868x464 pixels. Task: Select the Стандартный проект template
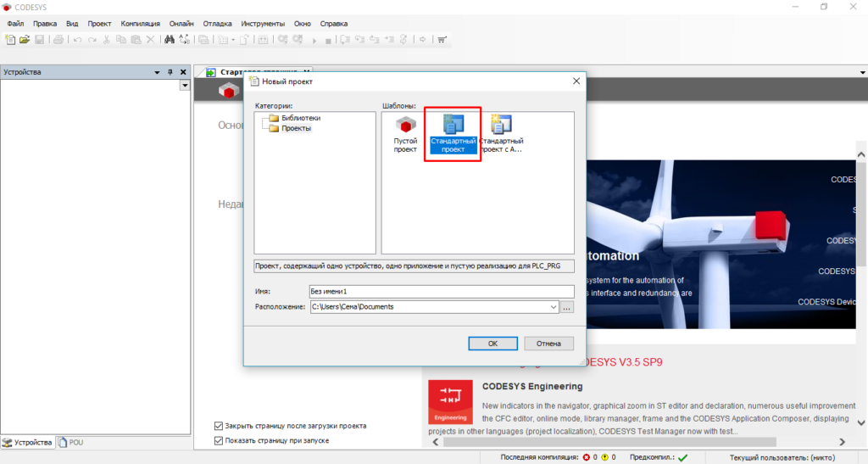coord(453,135)
